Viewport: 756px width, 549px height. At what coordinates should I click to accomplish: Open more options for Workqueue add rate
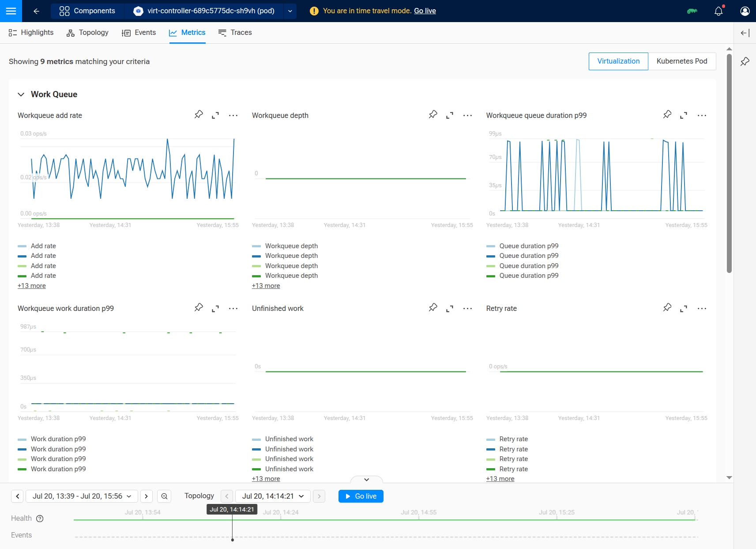(233, 115)
